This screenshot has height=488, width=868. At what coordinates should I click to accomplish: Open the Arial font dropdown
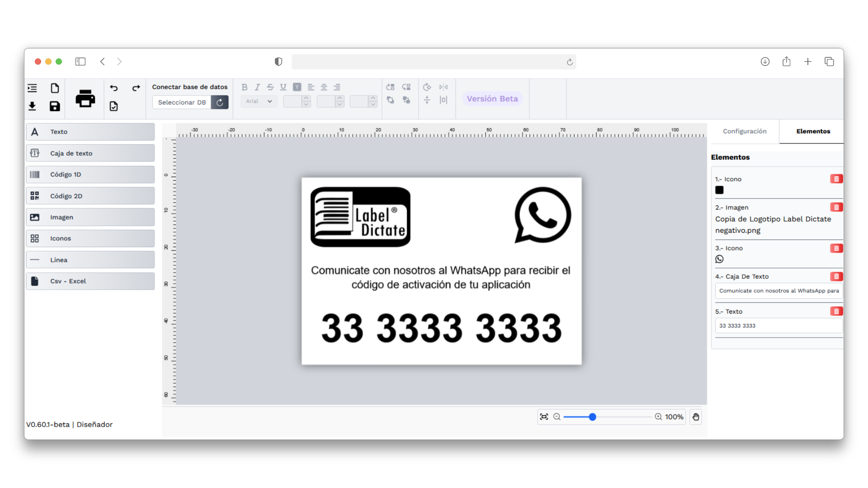tap(259, 101)
